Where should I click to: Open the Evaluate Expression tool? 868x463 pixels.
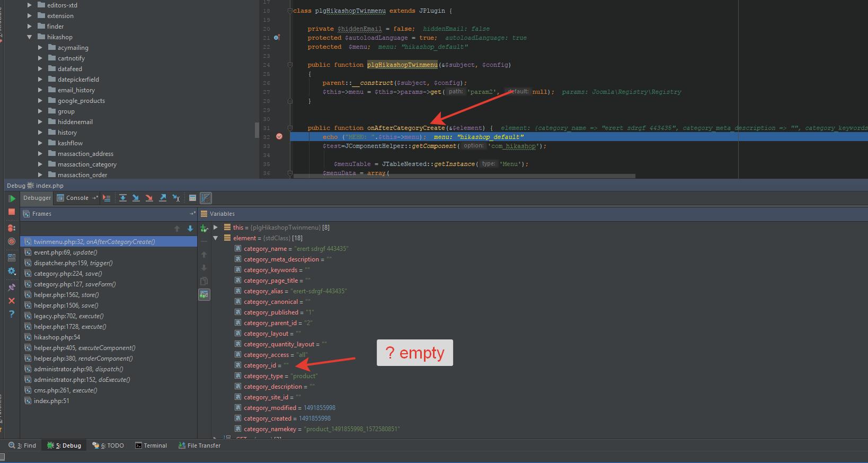192,198
